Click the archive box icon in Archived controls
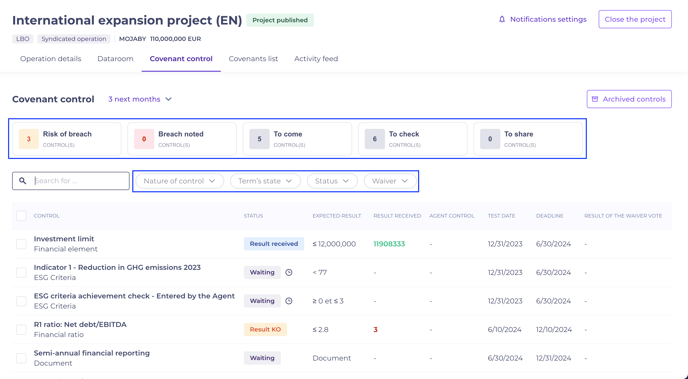Screen dimensions: 688x379 coord(595,99)
